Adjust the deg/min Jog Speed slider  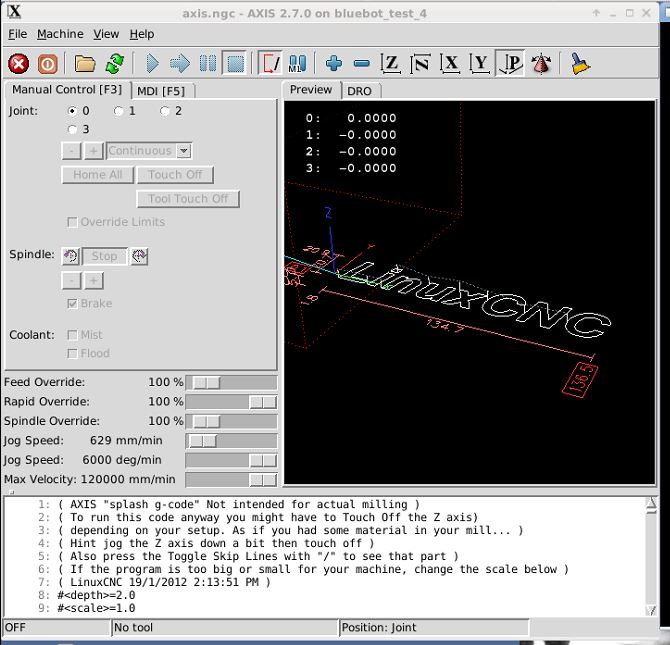click(x=231, y=460)
